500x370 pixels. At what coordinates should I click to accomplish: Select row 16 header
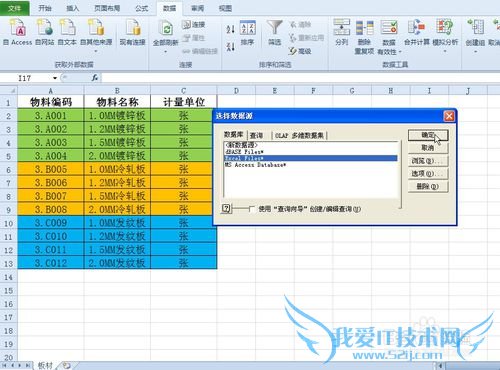coord(9,304)
